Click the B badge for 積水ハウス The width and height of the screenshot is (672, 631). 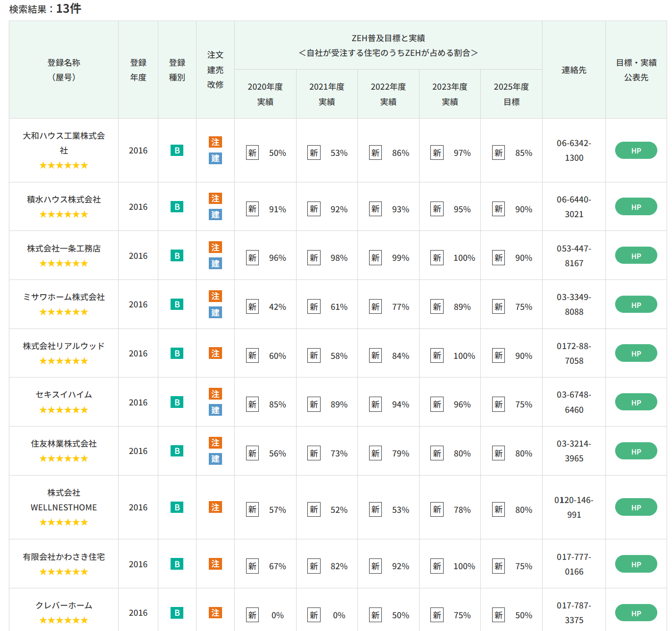[x=177, y=207]
